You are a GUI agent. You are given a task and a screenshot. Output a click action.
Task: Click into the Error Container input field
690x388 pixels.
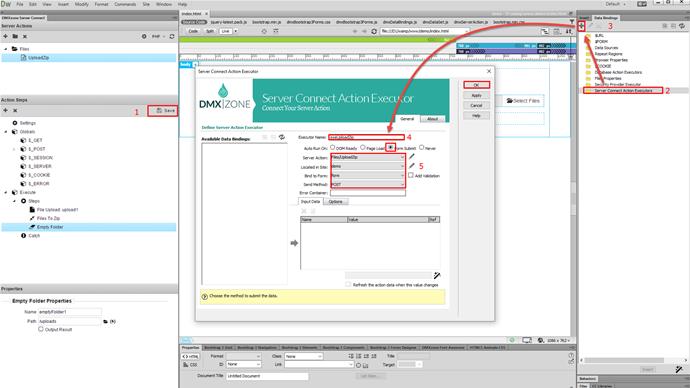pos(367,193)
